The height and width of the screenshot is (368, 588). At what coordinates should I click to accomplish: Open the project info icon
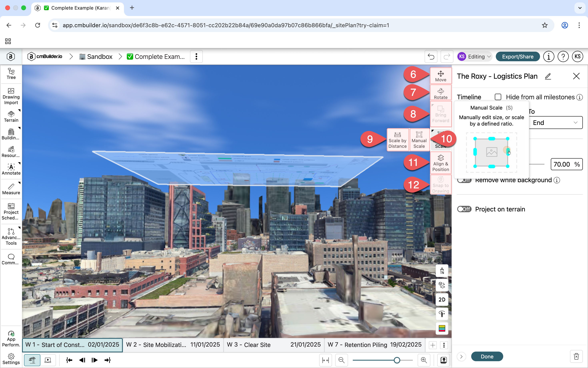tap(548, 57)
